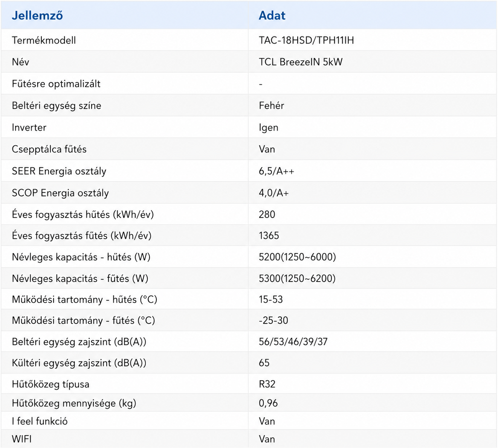Select the cooling range value "15-53"

271,299
